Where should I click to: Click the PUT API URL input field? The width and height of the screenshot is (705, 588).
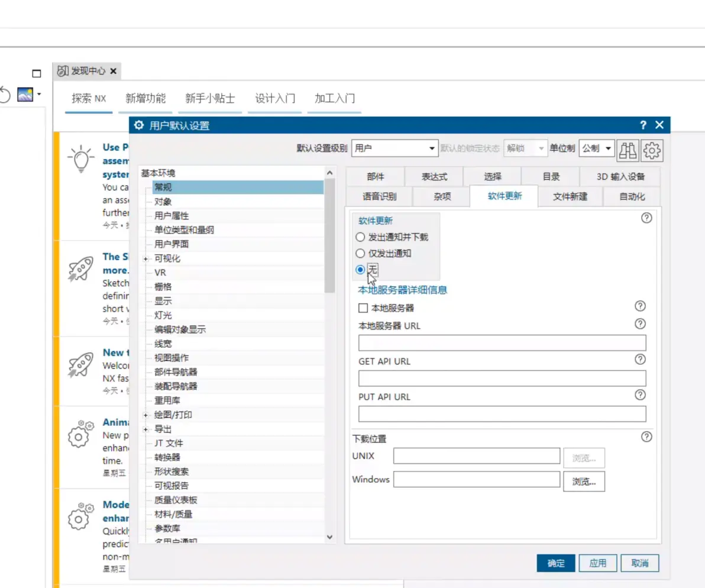tap(502, 413)
